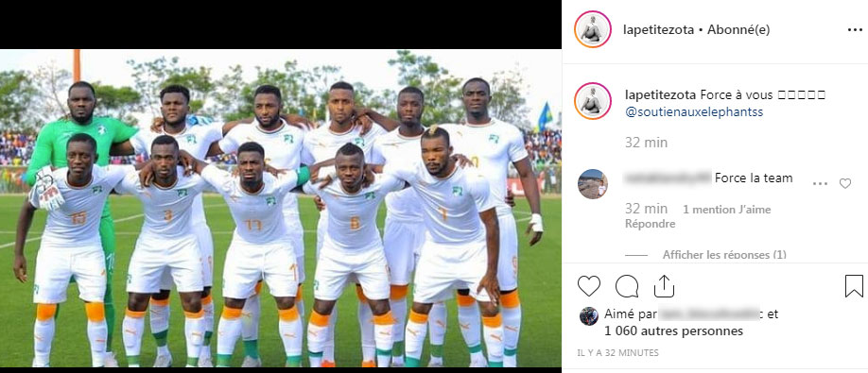Share the post via arrow icon
868x373 pixels.
(664, 286)
